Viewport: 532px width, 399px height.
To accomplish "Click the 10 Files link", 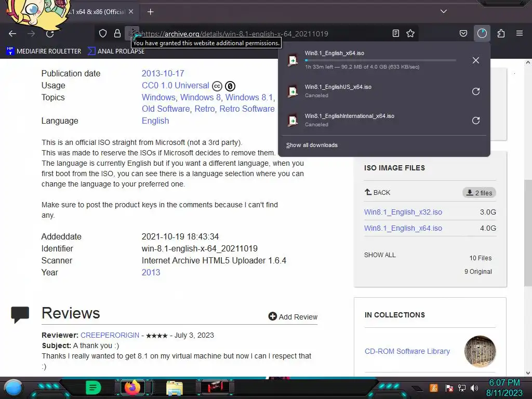I will 481,258.
